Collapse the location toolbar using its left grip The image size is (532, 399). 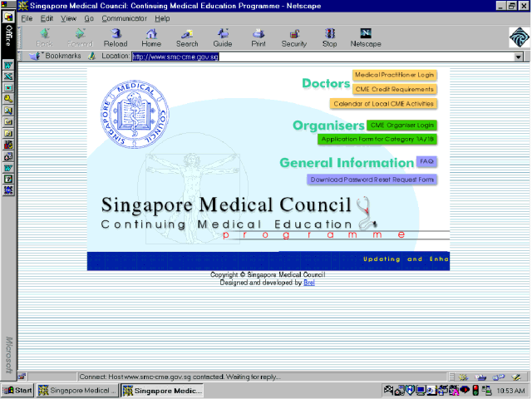(x=20, y=56)
